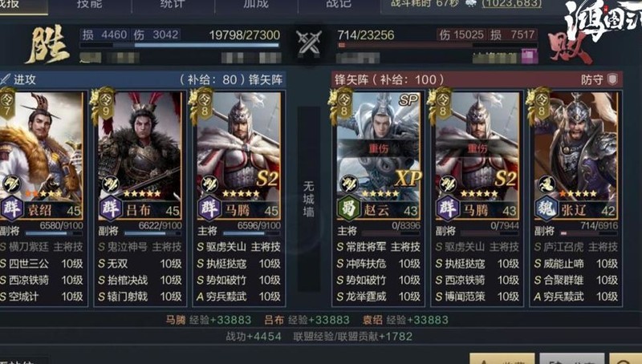Click the 群 faction badge on 吕布
Screen dimensions: 642x364
pyautogui.click(x=111, y=208)
